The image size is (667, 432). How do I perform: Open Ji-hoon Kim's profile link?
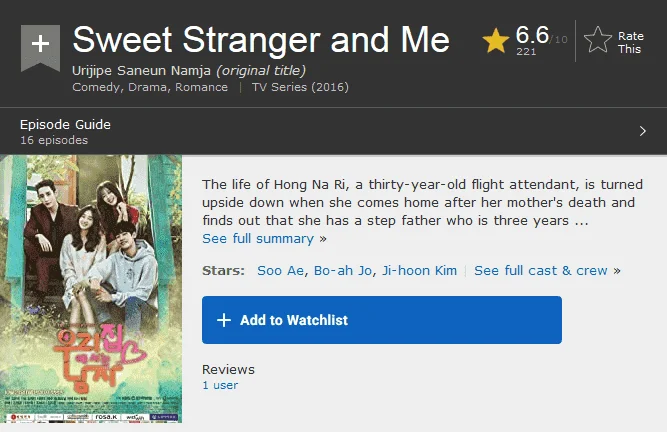[419, 270]
